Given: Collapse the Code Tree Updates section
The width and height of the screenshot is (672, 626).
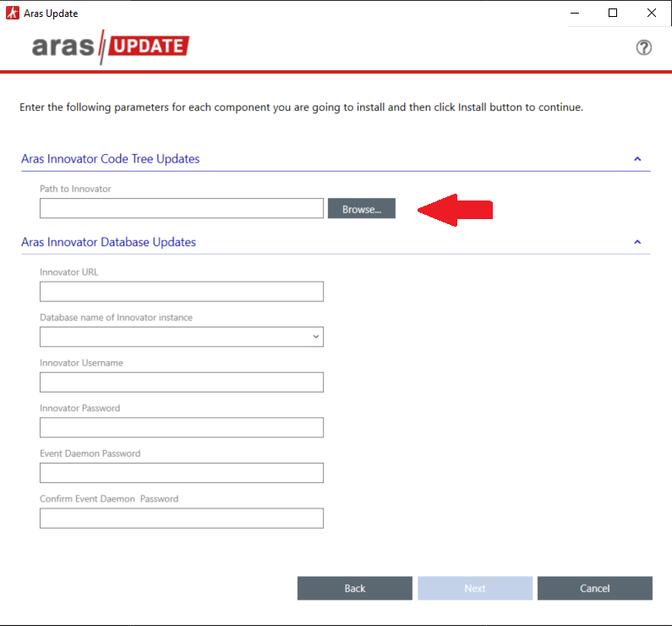Looking at the screenshot, I should (x=637, y=159).
